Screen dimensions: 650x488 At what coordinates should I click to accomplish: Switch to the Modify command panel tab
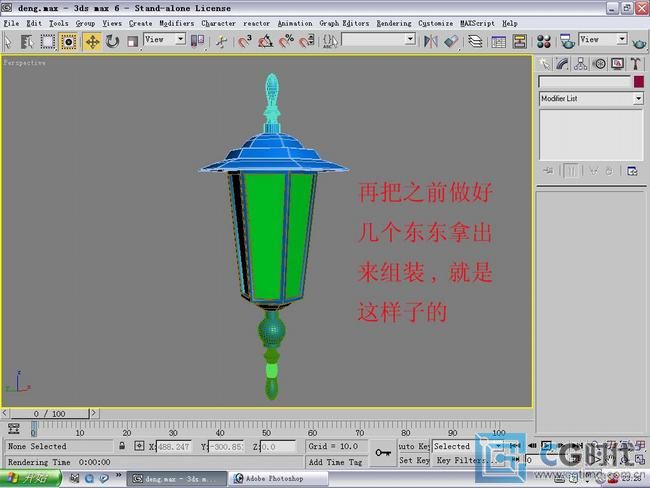[562, 64]
